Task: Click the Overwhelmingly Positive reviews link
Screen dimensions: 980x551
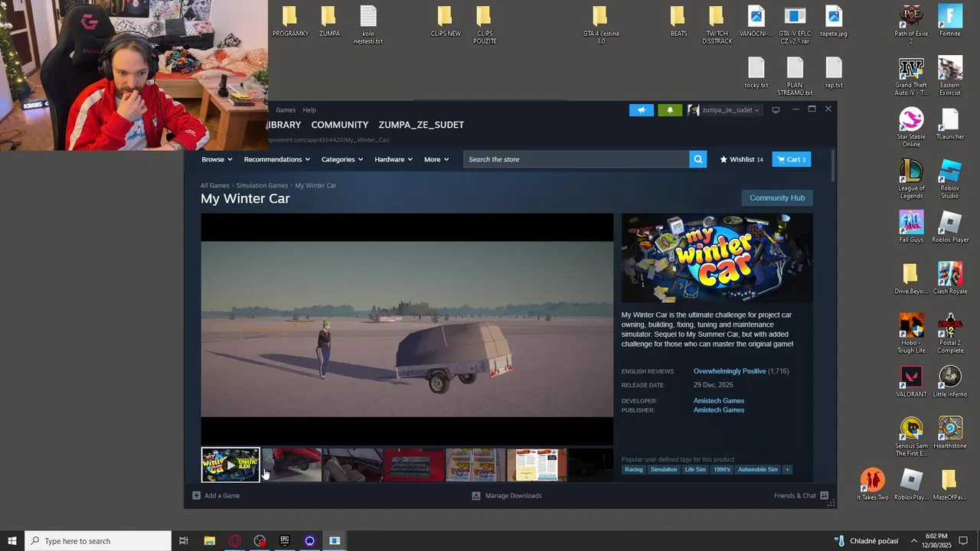Action: [x=730, y=371]
